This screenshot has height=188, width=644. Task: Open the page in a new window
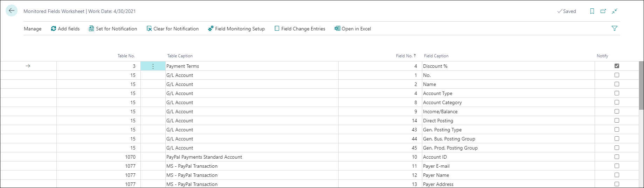(603, 11)
